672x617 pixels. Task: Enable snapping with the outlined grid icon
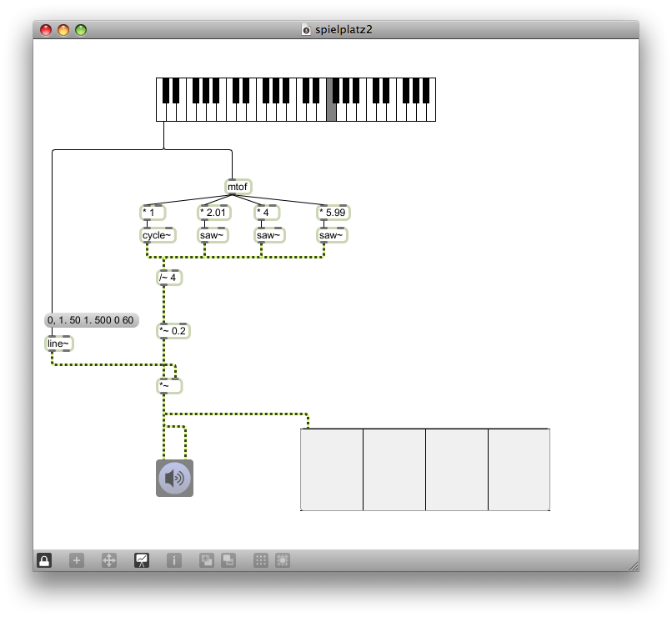[282, 560]
